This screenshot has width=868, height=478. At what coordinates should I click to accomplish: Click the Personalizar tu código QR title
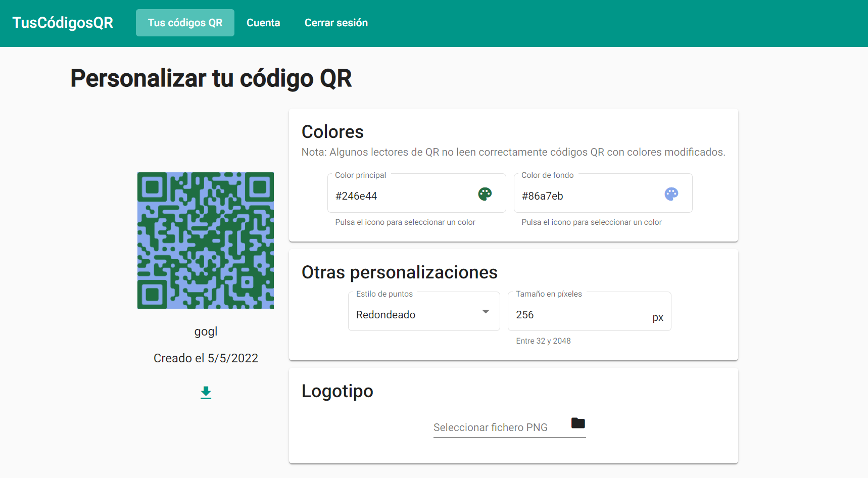click(211, 79)
